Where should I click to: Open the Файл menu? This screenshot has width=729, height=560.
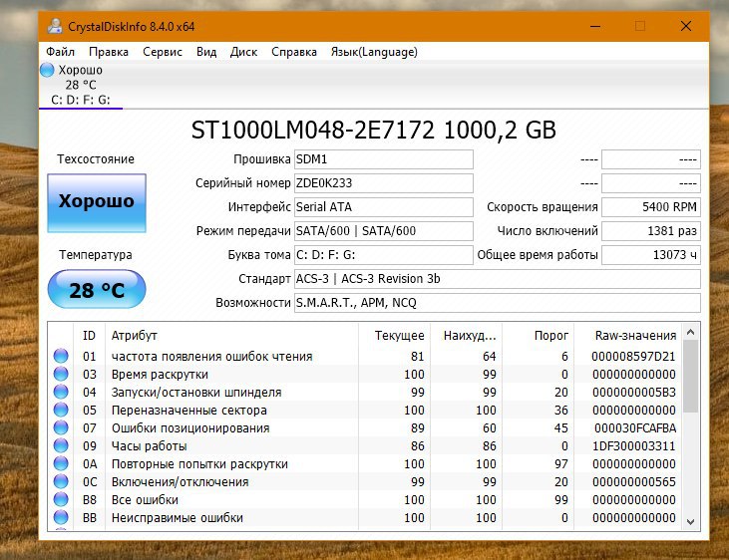pos(61,52)
